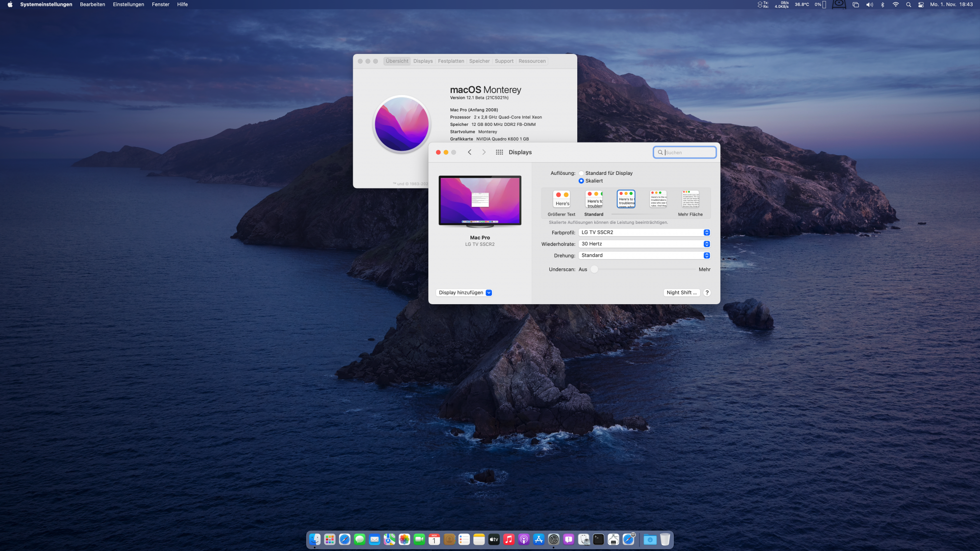Screen dimensions: 980x551
Task: Open the Farbprofil dropdown
Action: point(644,233)
